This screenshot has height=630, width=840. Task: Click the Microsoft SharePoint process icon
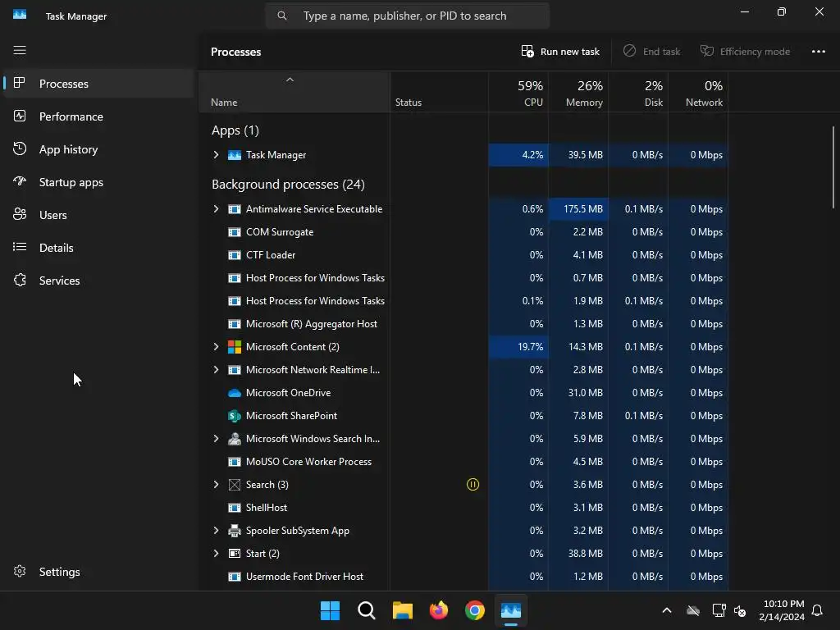point(234,416)
